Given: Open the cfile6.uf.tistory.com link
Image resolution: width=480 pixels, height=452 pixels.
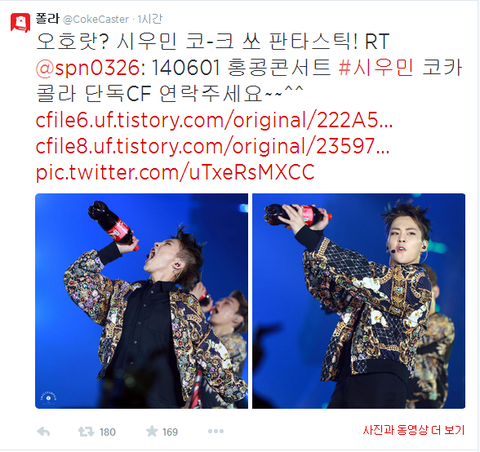Looking at the screenshot, I should click(x=214, y=120).
